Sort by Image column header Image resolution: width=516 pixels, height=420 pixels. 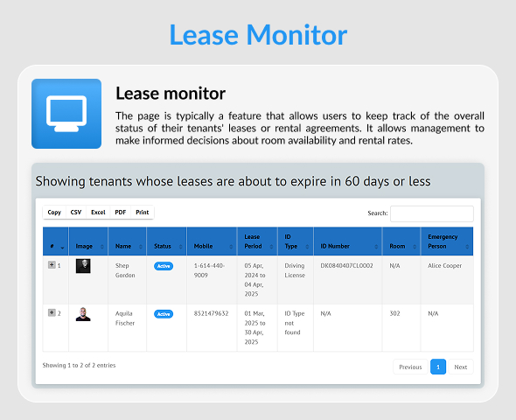click(88, 241)
